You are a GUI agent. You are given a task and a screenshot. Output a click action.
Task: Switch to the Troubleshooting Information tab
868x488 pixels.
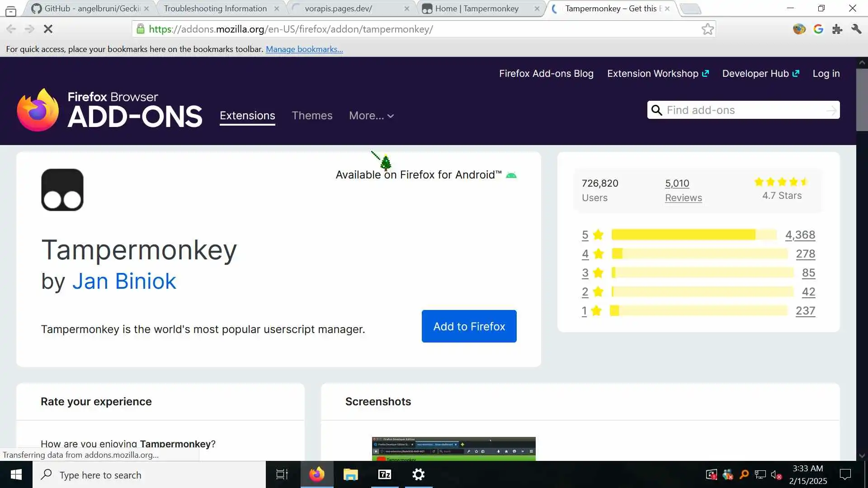[215, 9]
